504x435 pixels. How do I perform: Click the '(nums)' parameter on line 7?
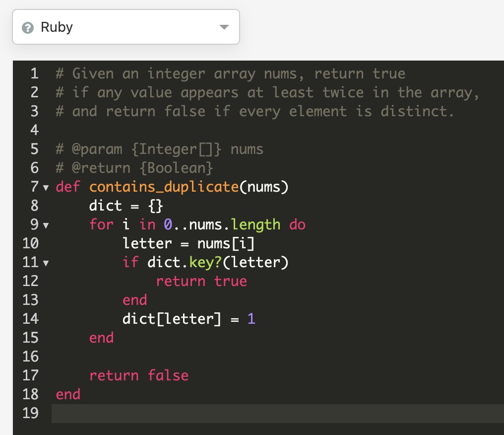tap(264, 187)
